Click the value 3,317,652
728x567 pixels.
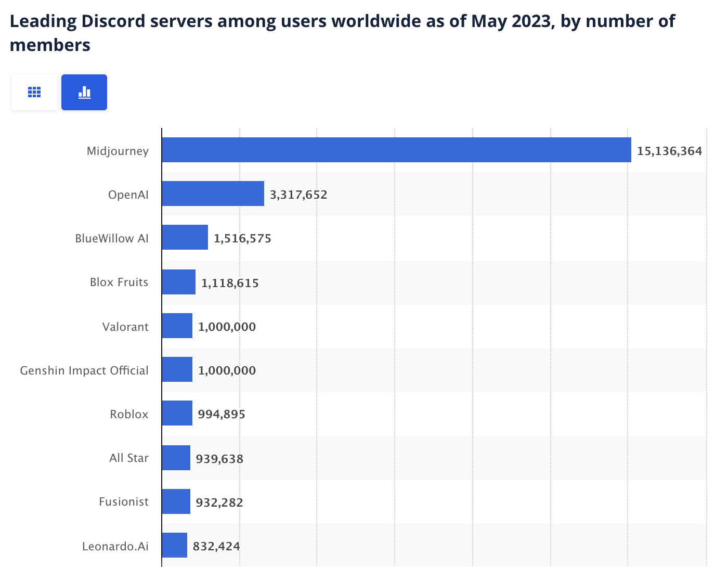298,195
